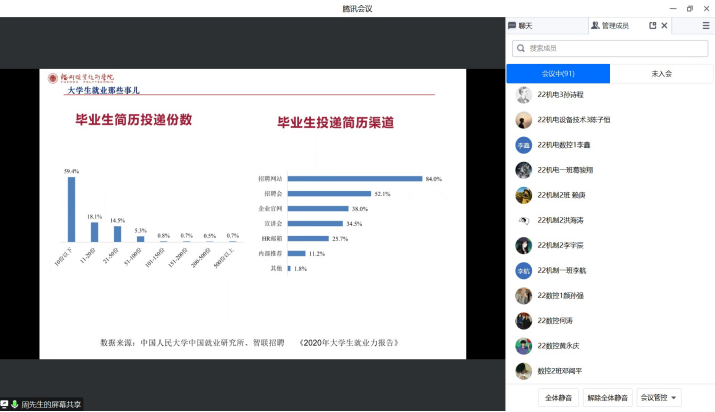Click the green microphone icon of presenter
The width and height of the screenshot is (715, 412).
coord(15,404)
